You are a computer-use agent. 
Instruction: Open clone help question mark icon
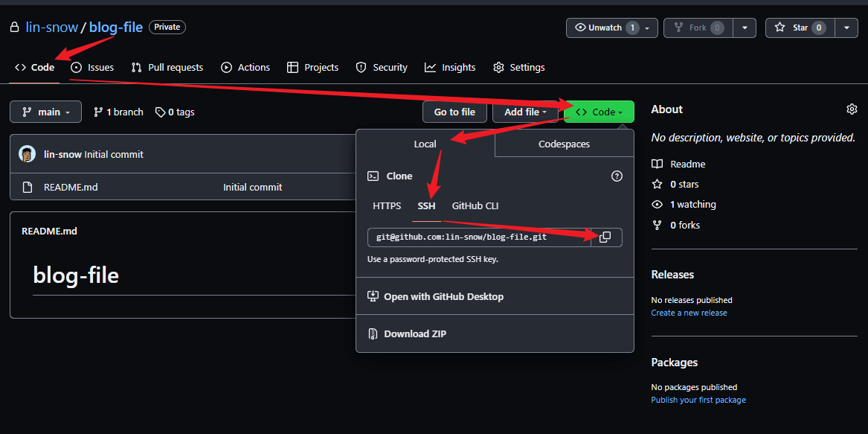(x=617, y=176)
